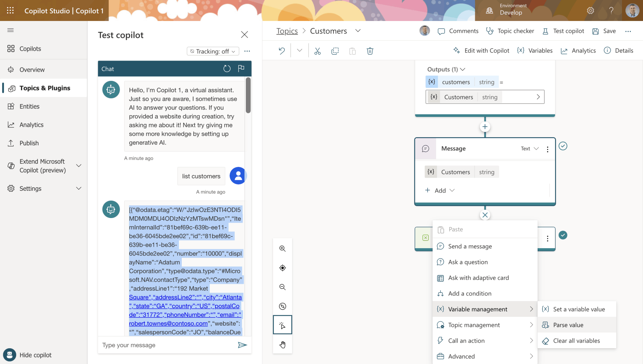Choose Add a condition option
The height and width of the screenshot is (364, 643).
(x=485, y=294)
